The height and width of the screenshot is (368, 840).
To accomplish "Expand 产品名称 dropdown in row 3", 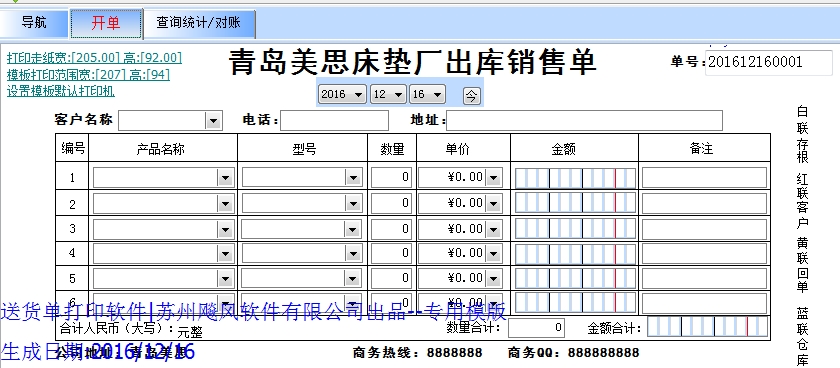I will [226, 229].
